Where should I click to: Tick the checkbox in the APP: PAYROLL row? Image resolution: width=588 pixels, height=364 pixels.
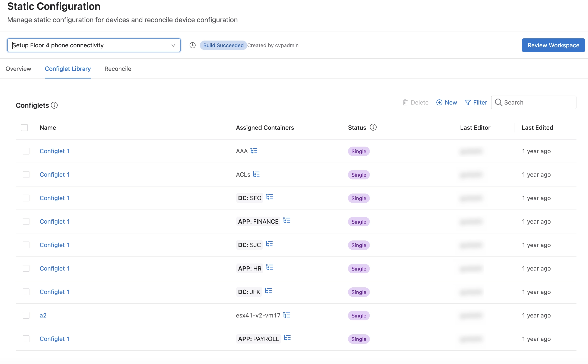[x=26, y=339]
